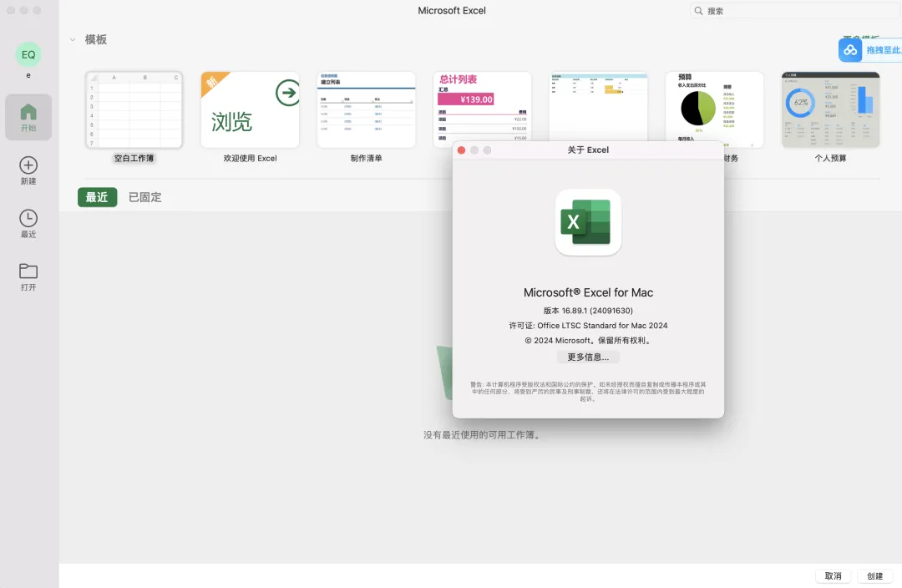902x588 pixels.
Task: Click the version text 16.89.1 (24091630)
Action: tap(588, 311)
